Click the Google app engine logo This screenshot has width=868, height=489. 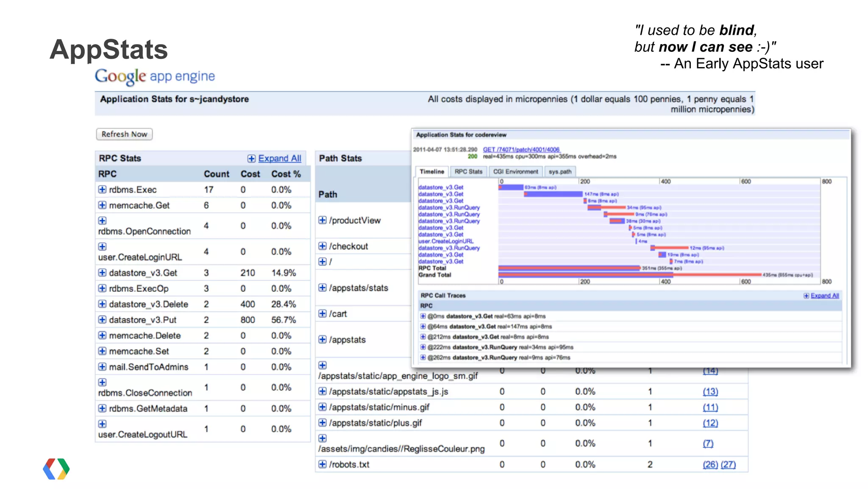pyautogui.click(x=155, y=76)
